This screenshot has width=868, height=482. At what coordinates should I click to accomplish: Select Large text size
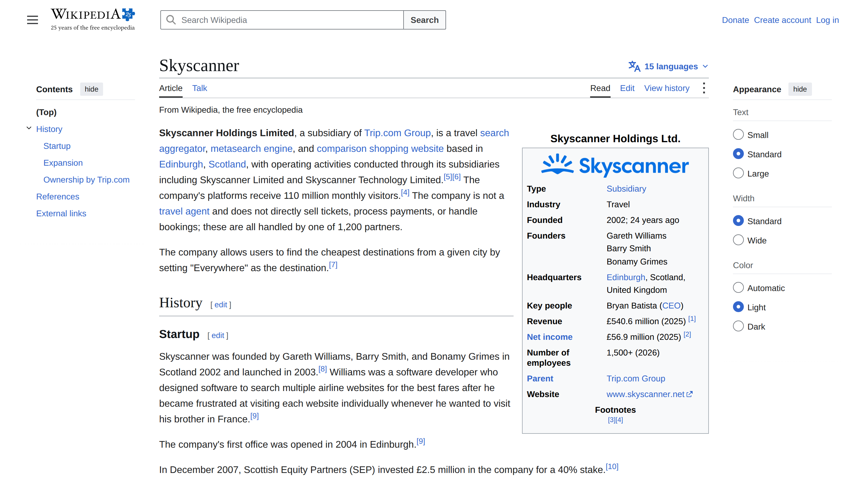coord(738,173)
